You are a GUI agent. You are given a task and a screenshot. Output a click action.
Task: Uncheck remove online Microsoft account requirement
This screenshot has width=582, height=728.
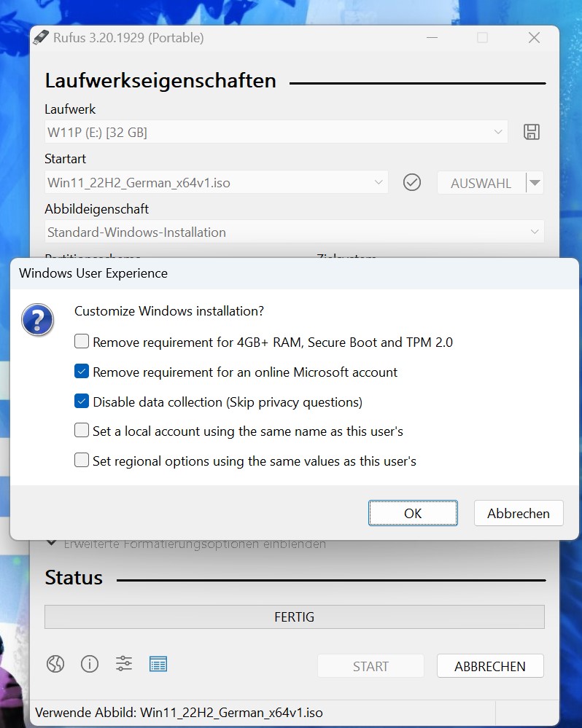tap(82, 372)
